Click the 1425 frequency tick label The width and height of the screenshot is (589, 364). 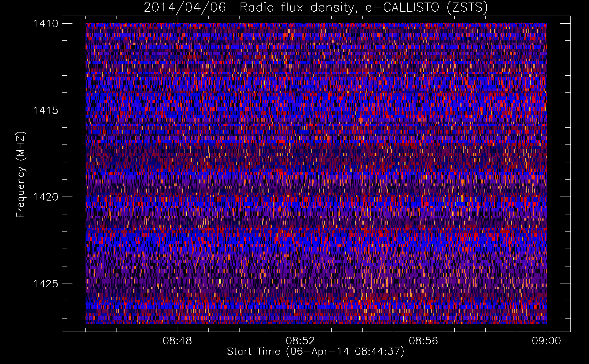(46, 284)
